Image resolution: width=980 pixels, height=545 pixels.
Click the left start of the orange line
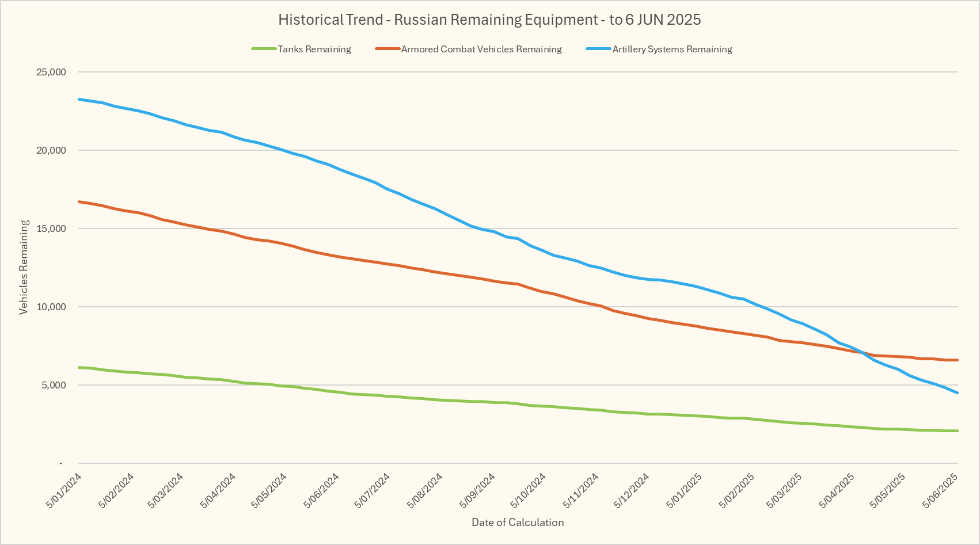[80, 202]
